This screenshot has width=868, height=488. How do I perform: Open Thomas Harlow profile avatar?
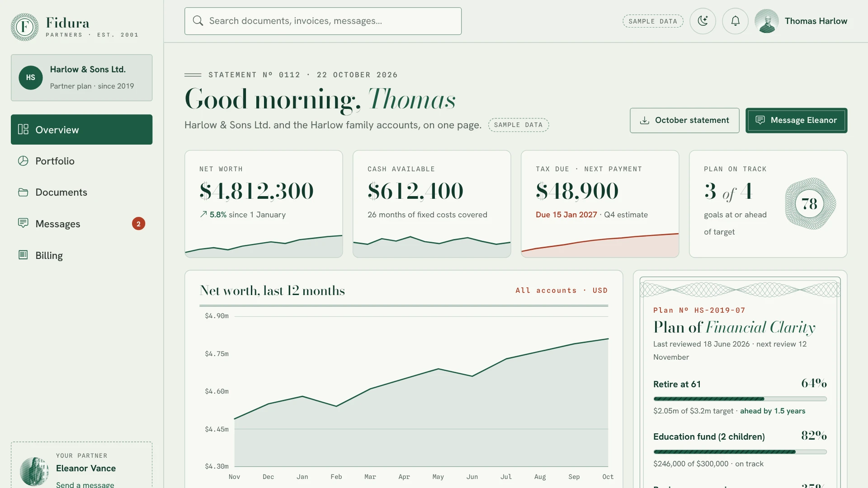coord(767,21)
